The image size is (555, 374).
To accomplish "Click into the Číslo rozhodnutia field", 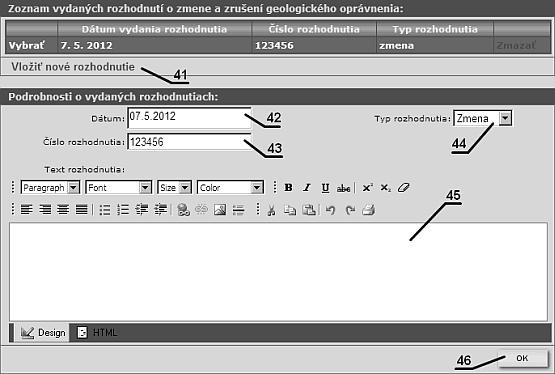I will click(189, 142).
